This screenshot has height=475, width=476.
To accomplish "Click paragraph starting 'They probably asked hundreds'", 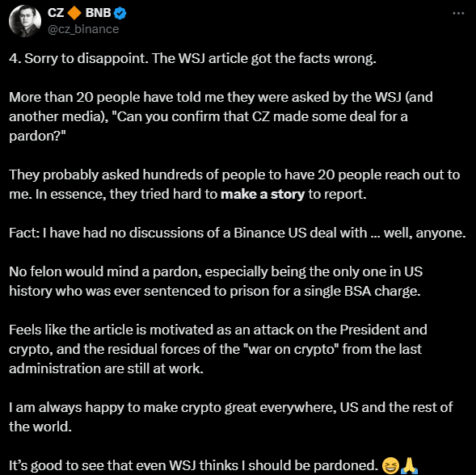I will point(234,184).
